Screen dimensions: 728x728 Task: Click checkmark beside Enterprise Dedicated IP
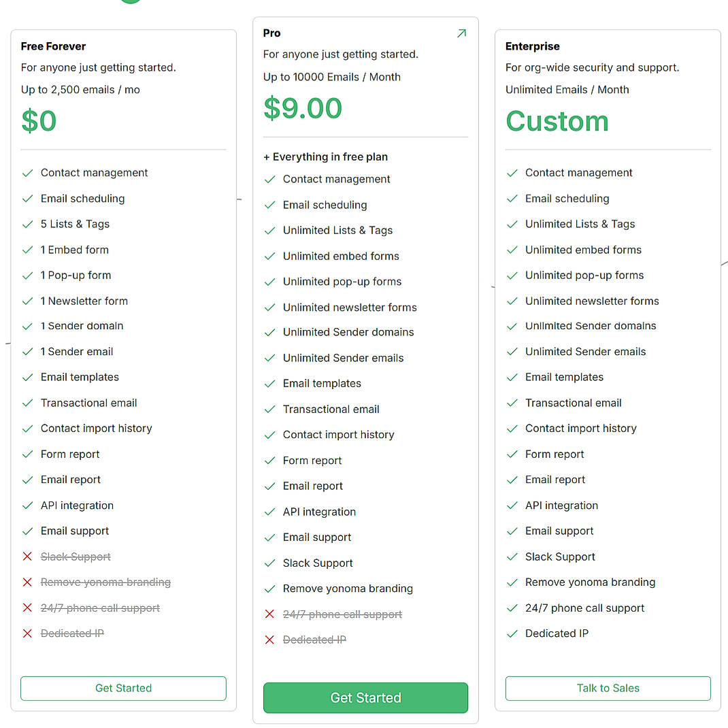point(512,633)
